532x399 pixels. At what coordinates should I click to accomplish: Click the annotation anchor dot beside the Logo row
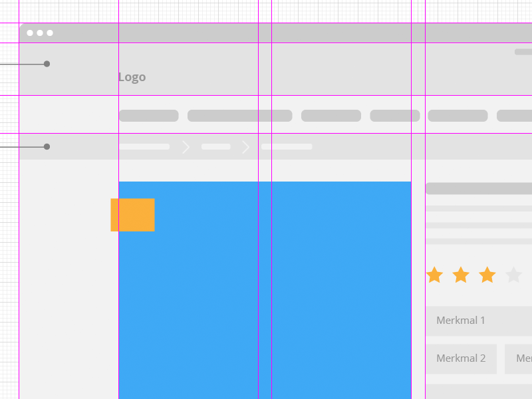click(47, 65)
